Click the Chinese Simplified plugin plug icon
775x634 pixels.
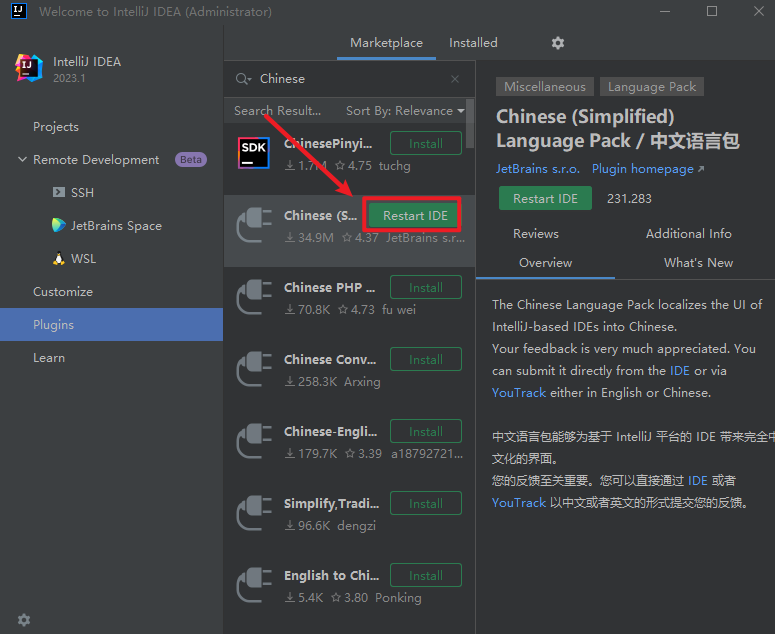[x=254, y=225]
